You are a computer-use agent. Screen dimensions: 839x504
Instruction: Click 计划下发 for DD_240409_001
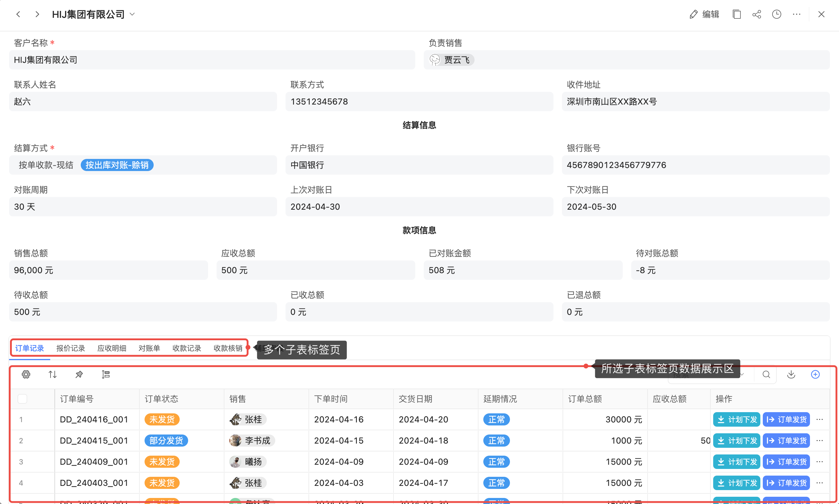tap(736, 462)
